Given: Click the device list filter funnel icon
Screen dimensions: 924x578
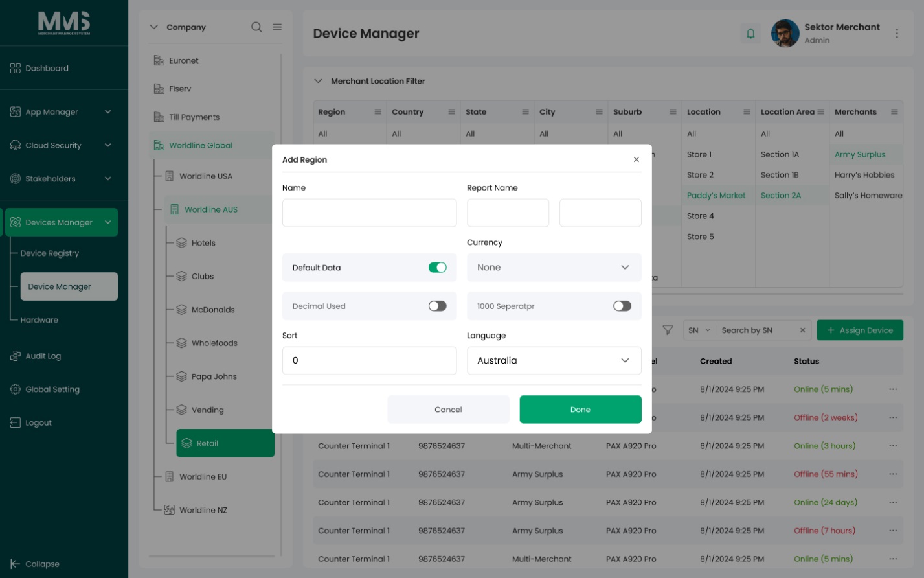Looking at the screenshot, I should coord(668,330).
